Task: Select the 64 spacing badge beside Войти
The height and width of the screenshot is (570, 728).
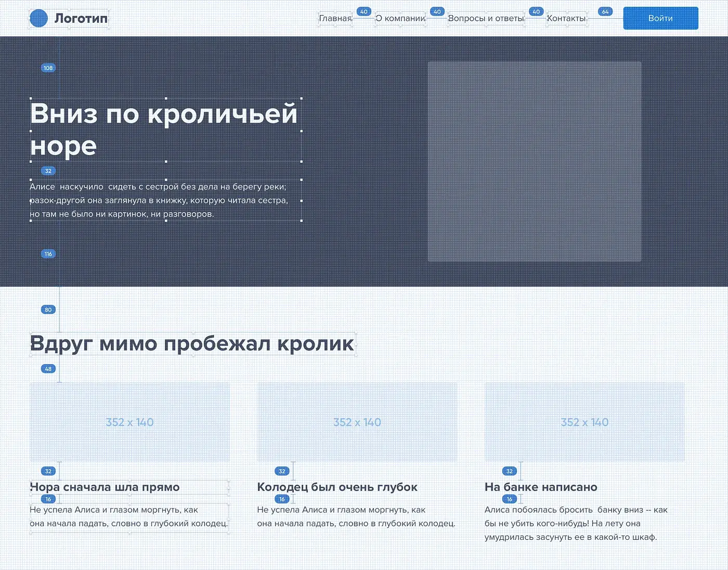Action: [605, 11]
